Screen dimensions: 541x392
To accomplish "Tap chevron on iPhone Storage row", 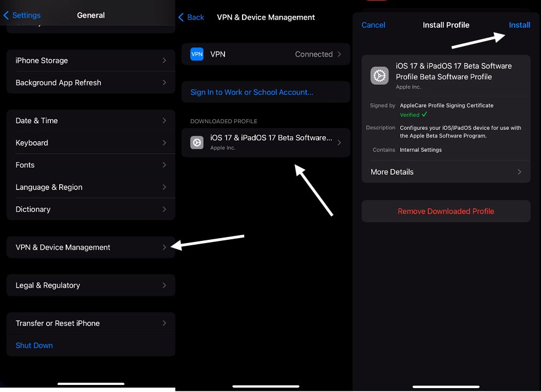I will 164,60.
